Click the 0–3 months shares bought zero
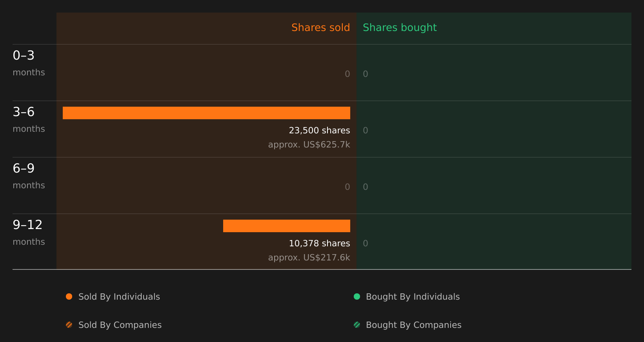The width and height of the screenshot is (644, 342). 366,74
